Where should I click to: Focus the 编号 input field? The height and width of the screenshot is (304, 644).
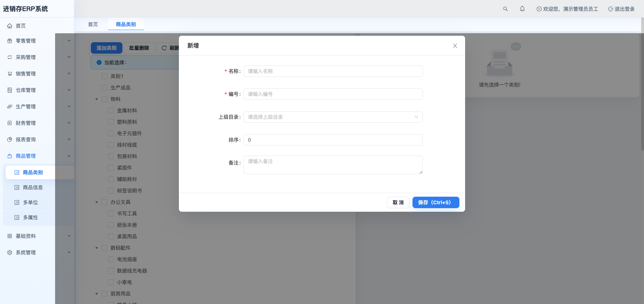pos(333,94)
